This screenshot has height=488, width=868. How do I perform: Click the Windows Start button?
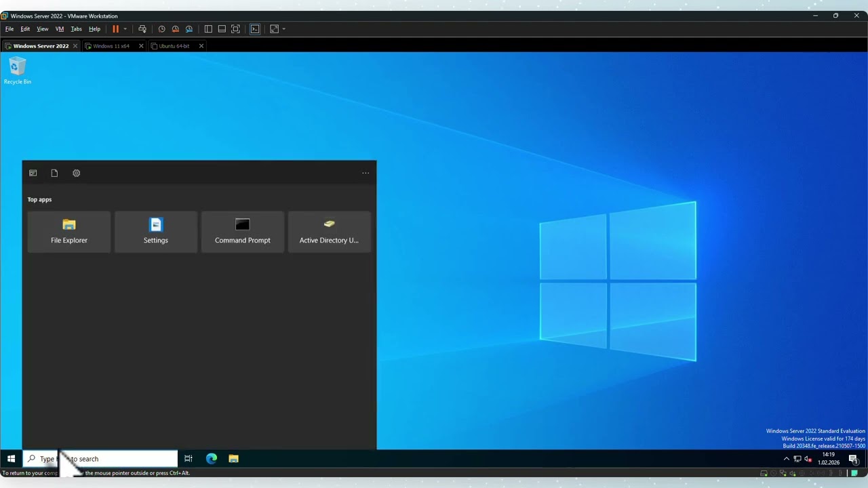(x=11, y=459)
